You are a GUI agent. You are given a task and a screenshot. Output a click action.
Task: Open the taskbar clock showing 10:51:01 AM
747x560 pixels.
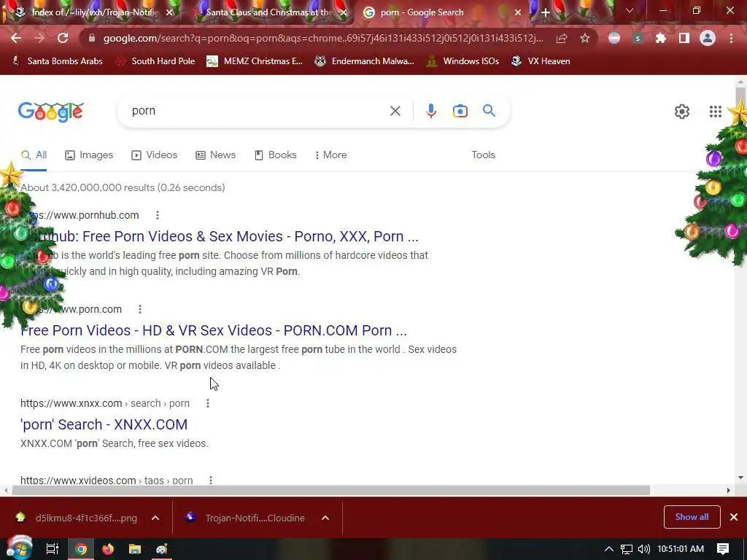point(681,549)
